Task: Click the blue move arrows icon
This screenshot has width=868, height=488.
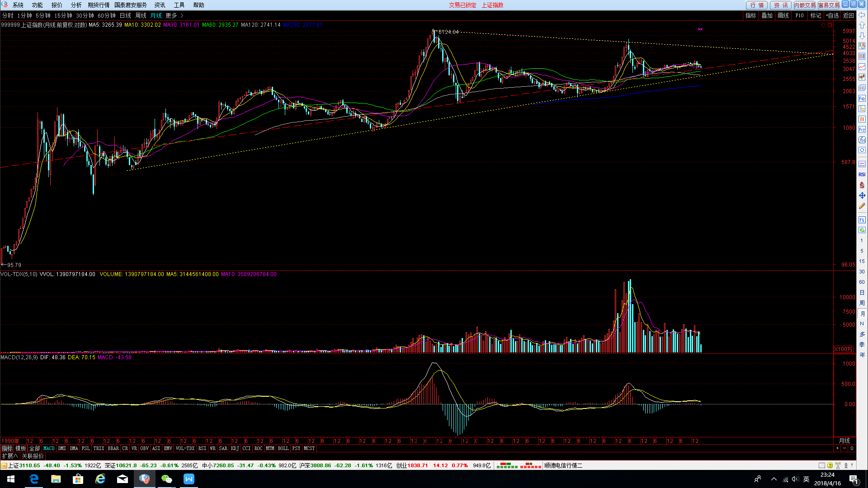Action: [x=862, y=196]
